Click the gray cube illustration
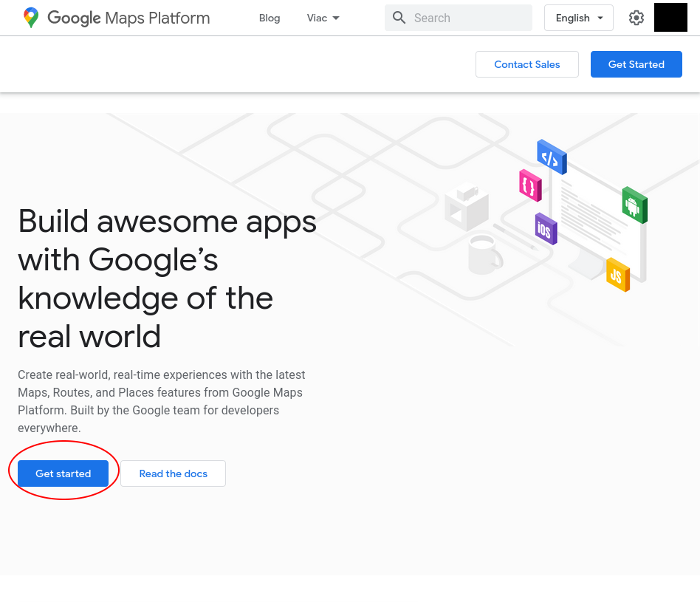The image size is (700, 602). [467, 207]
